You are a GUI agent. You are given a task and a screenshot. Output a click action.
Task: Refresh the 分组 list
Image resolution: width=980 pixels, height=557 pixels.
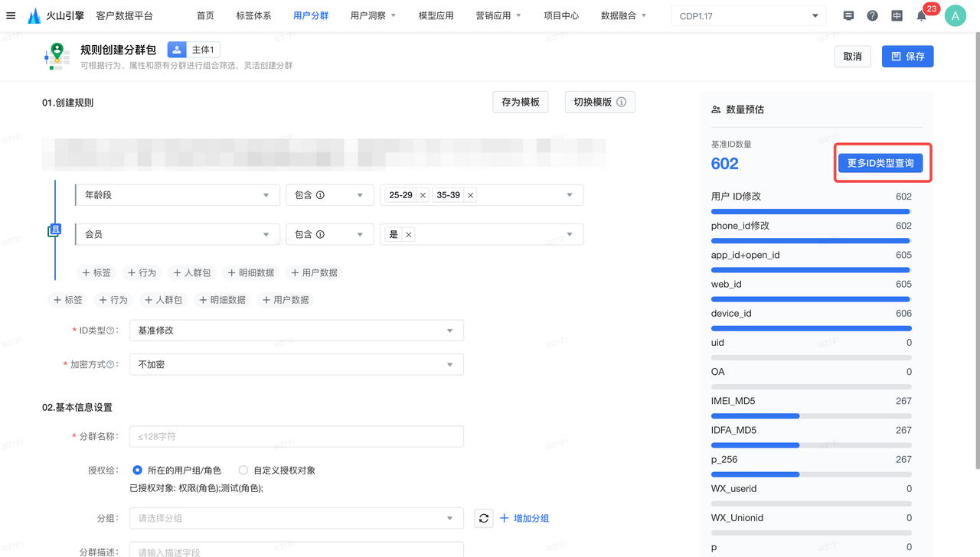(483, 518)
